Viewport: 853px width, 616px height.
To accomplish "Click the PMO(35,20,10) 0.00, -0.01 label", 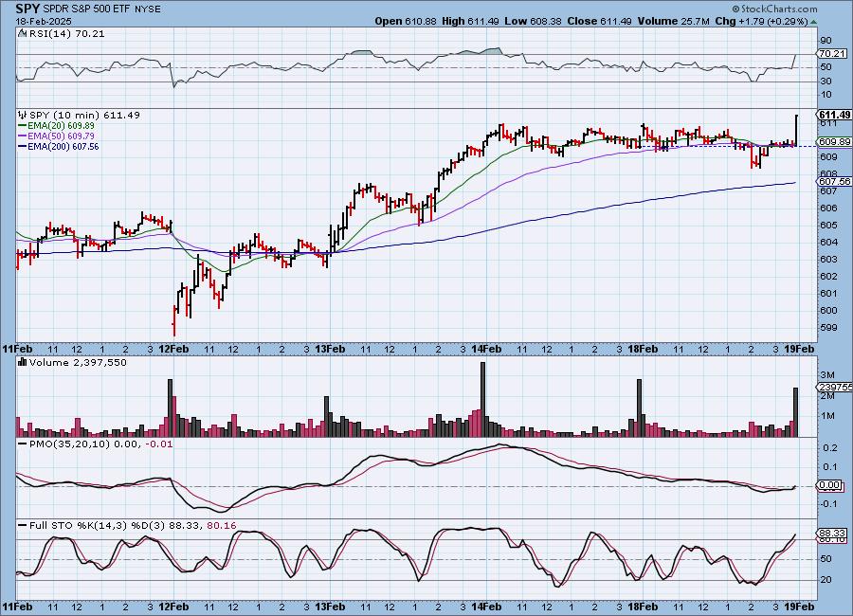I will [x=100, y=444].
